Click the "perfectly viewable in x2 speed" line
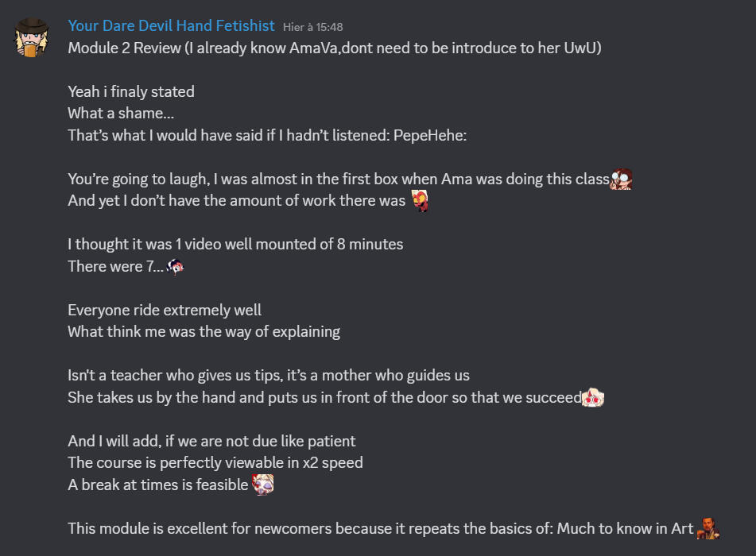Viewport: 756px width, 556px height. point(215,462)
